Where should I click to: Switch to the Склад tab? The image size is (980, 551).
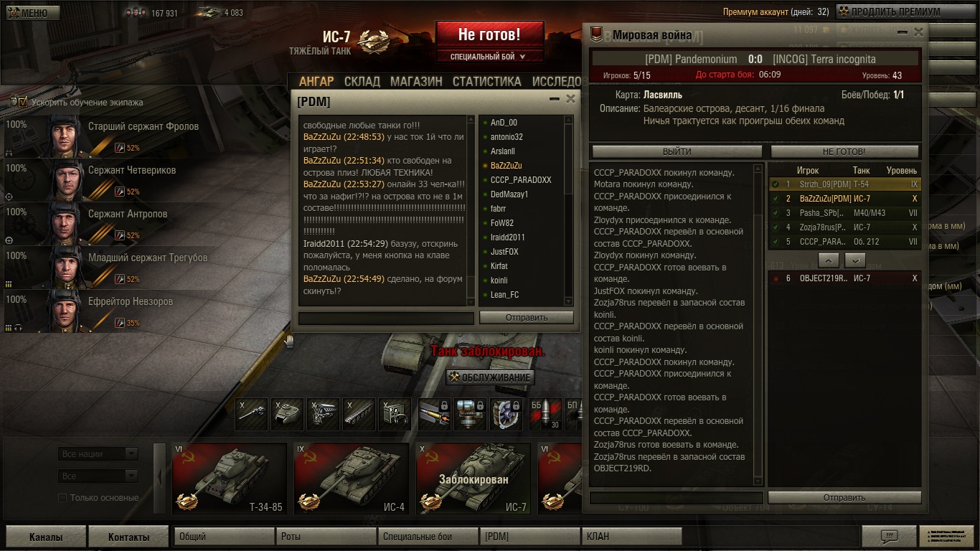pos(362,82)
